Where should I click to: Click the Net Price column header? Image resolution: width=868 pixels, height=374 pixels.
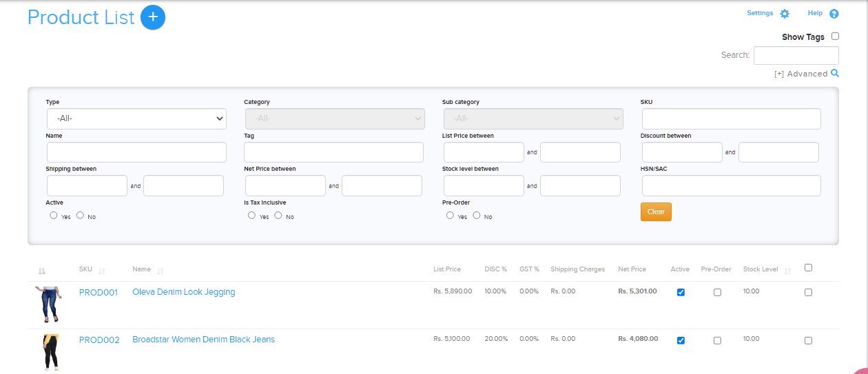coord(632,269)
